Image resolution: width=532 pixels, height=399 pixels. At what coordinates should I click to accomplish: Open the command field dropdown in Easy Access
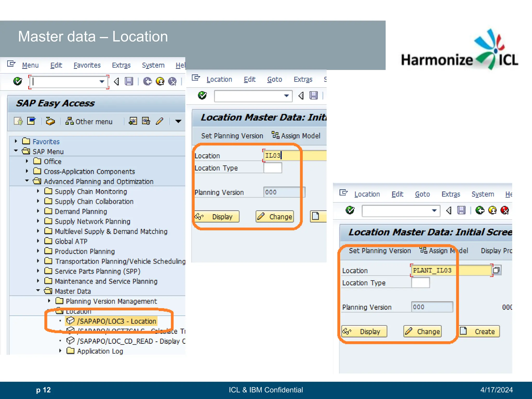pos(102,82)
